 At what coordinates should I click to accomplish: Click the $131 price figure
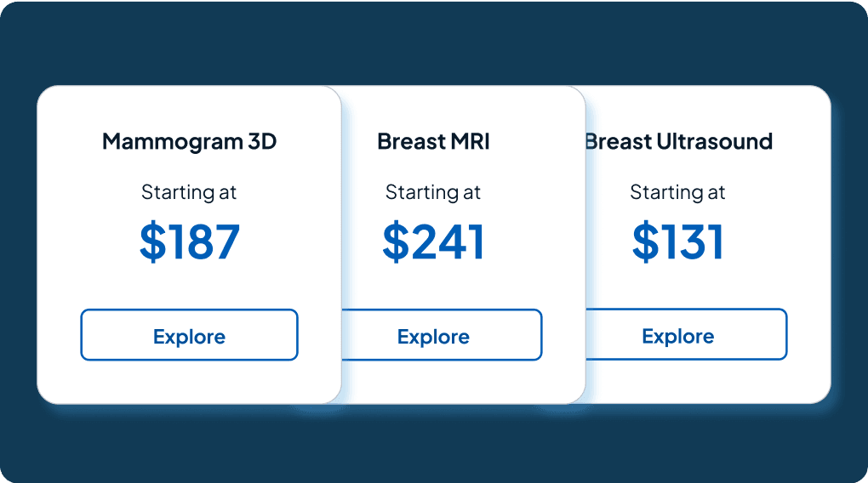(677, 241)
